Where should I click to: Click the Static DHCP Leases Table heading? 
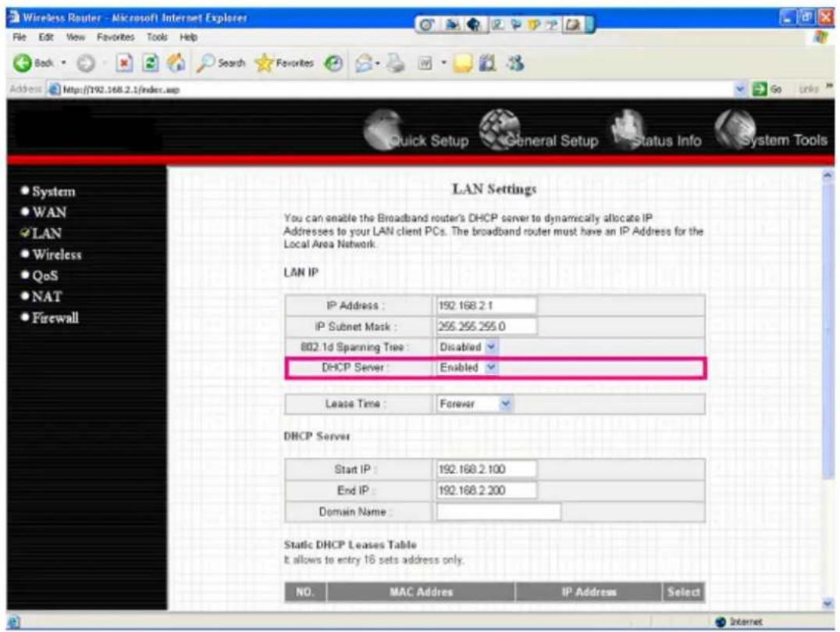[x=350, y=545]
